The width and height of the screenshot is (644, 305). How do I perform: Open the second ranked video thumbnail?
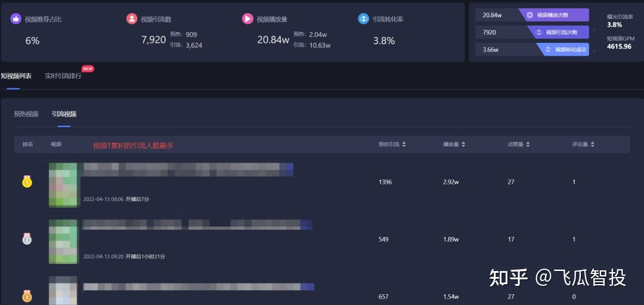click(x=63, y=241)
